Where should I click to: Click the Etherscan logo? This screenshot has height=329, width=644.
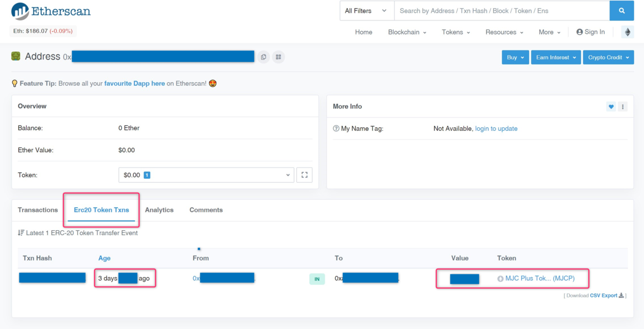pos(51,11)
